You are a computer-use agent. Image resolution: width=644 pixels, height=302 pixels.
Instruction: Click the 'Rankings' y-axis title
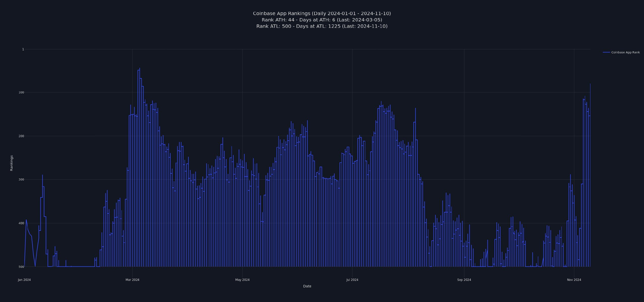click(12, 163)
